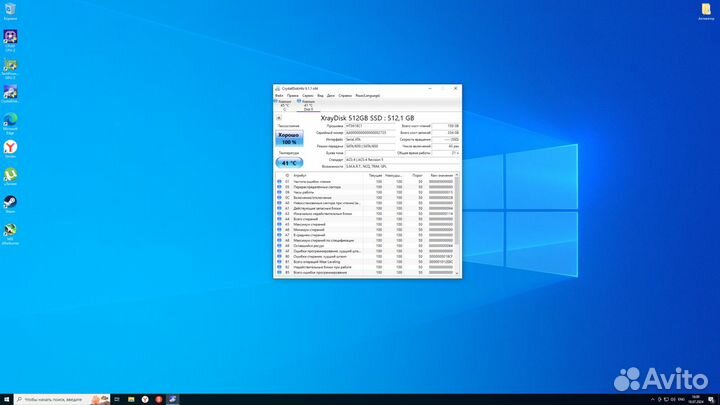Select the Оставшийся ресурс row text

pyautogui.click(x=309, y=246)
